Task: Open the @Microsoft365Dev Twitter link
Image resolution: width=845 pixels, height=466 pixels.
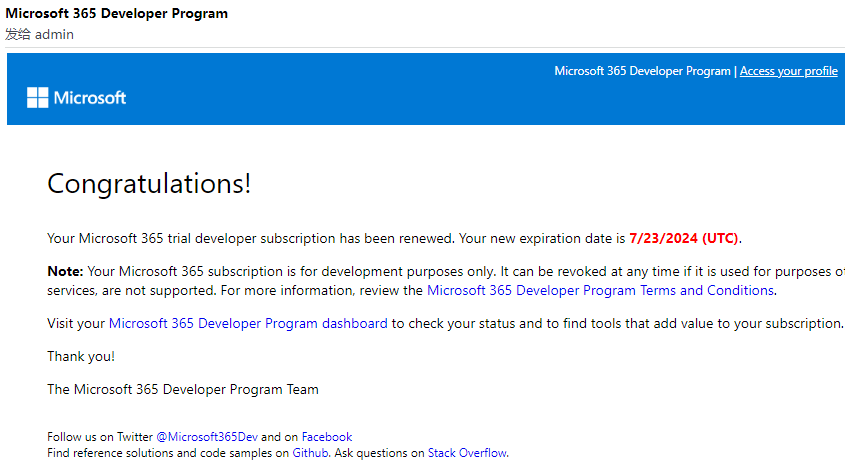Action: (207, 437)
